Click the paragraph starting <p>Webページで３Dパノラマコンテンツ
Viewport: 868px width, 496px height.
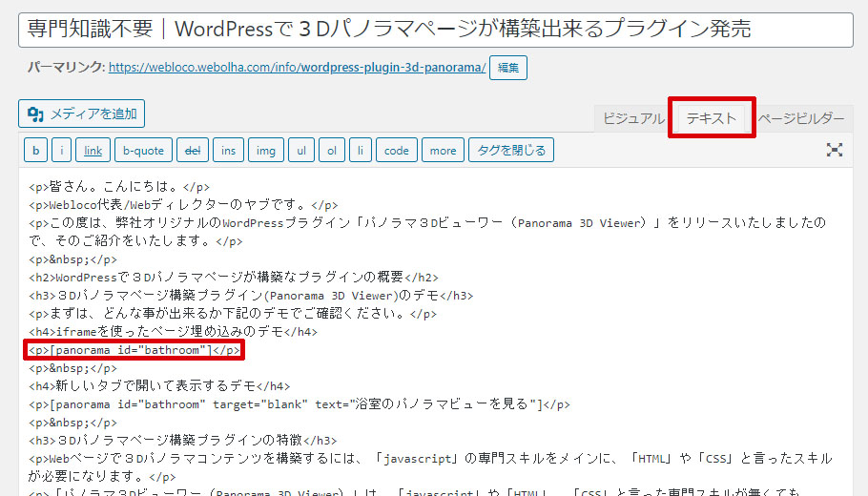tap(430, 467)
